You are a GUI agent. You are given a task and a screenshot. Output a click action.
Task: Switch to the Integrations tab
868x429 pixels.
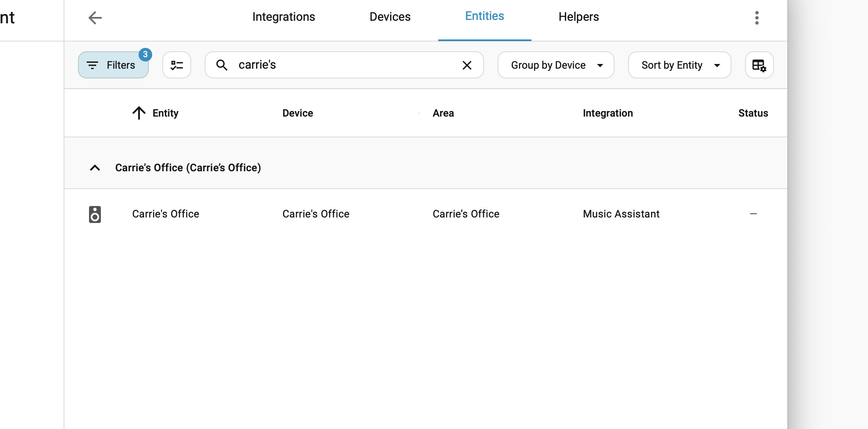pyautogui.click(x=284, y=17)
